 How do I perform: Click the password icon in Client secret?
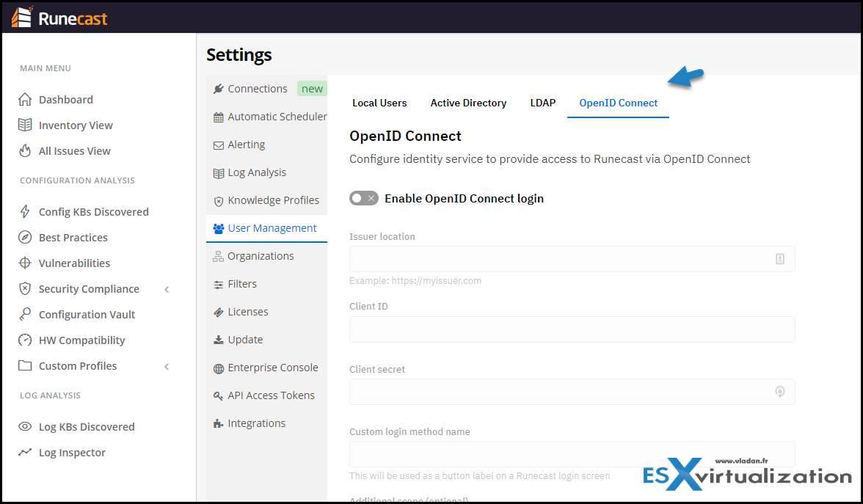[x=780, y=392]
